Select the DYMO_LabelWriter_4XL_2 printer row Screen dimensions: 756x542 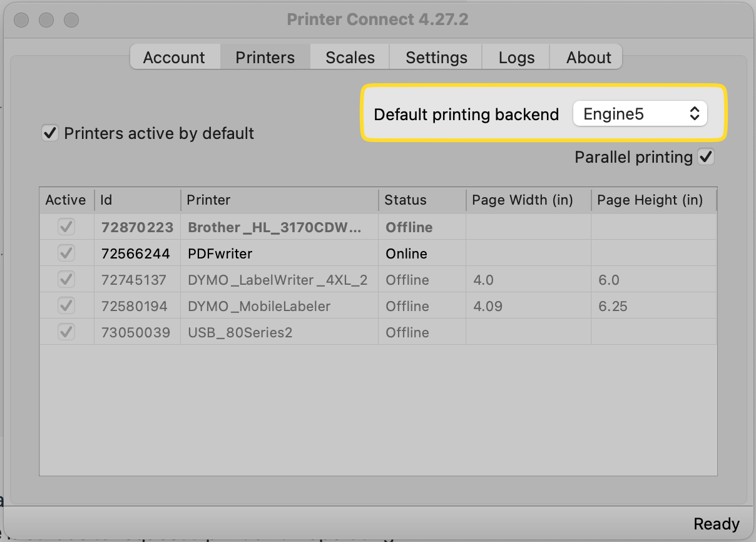click(277, 280)
